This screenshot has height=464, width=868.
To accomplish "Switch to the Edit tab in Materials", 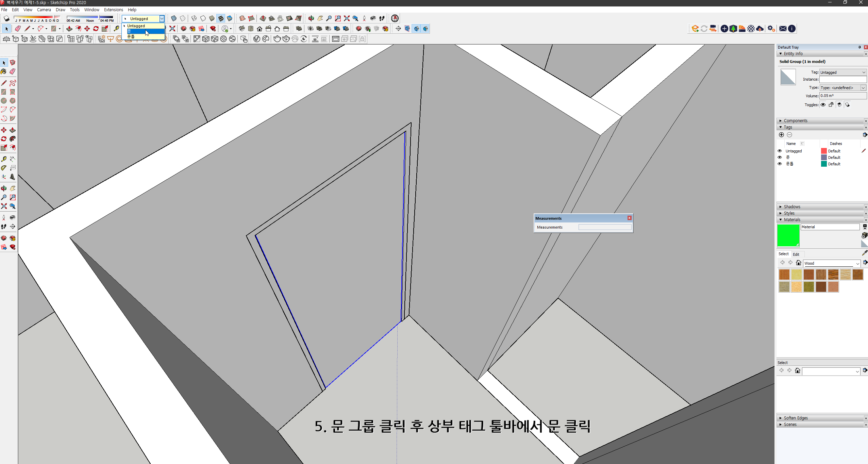I will click(x=796, y=254).
